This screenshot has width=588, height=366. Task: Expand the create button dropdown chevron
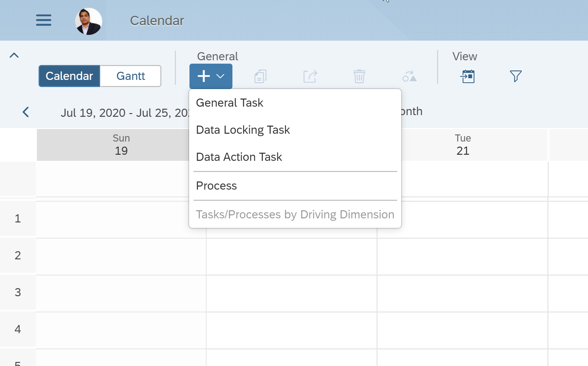[220, 76]
